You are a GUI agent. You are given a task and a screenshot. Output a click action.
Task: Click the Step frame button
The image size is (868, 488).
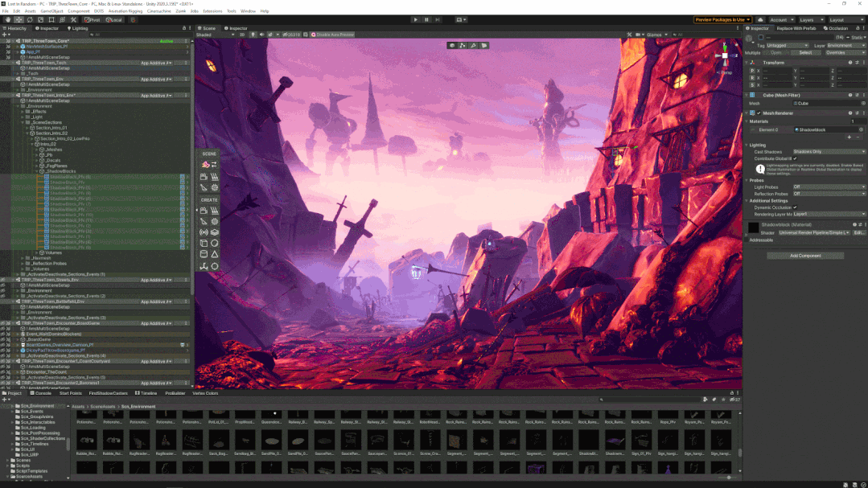[x=438, y=20]
